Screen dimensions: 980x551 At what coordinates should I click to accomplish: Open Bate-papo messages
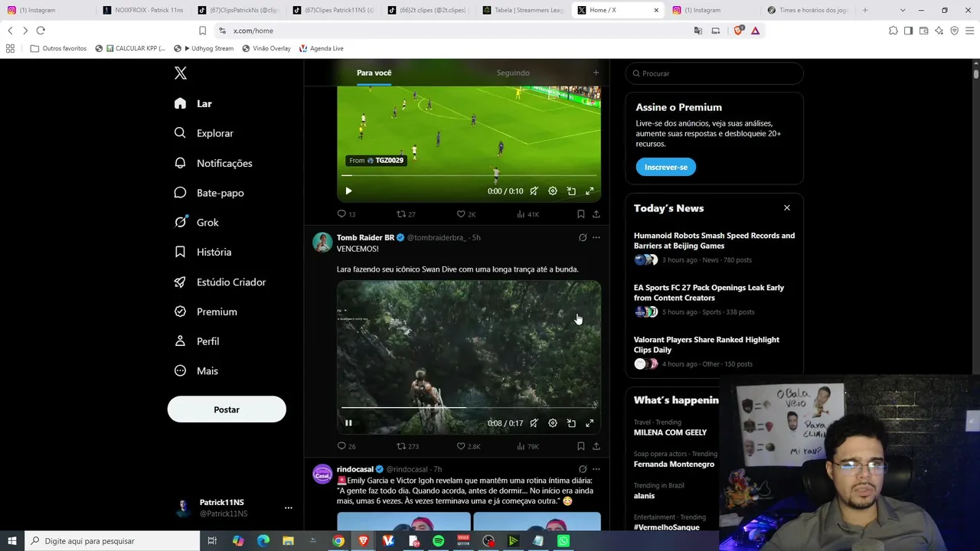pyautogui.click(x=209, y=193)
